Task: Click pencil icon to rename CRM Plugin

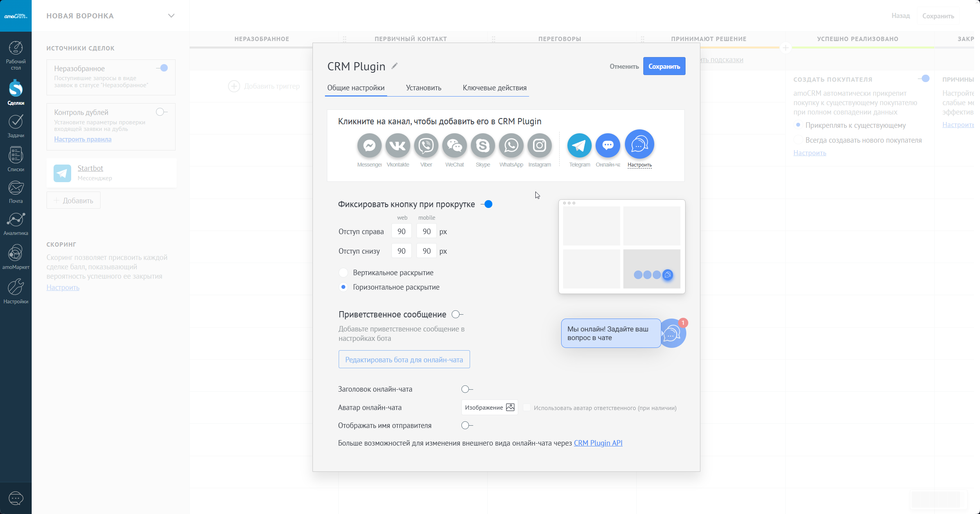Action: coord(395,66)
